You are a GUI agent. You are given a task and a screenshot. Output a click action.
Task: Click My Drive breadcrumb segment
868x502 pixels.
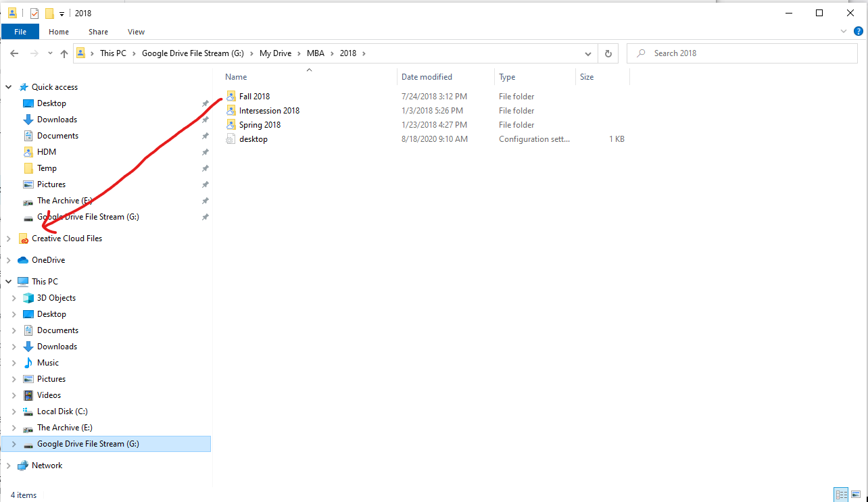pyautogui.click(x=275, y=53)
